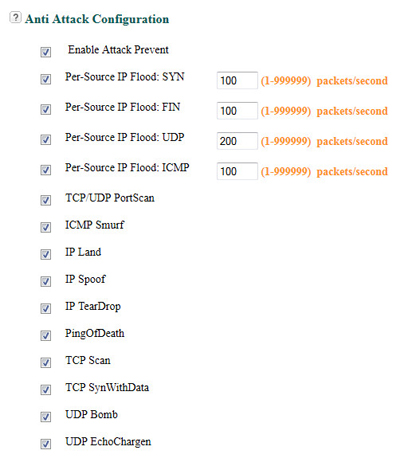This screenshot has height=458, width=400.
Task: Select the UDP flood rate field showing 200
Action: click(237, 141)
